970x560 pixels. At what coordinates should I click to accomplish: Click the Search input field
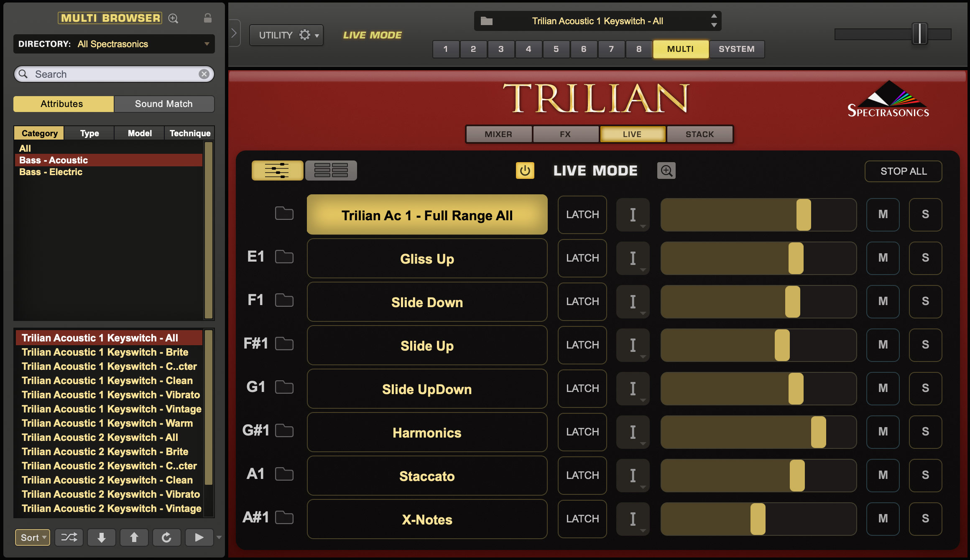(x=113, y=73)
